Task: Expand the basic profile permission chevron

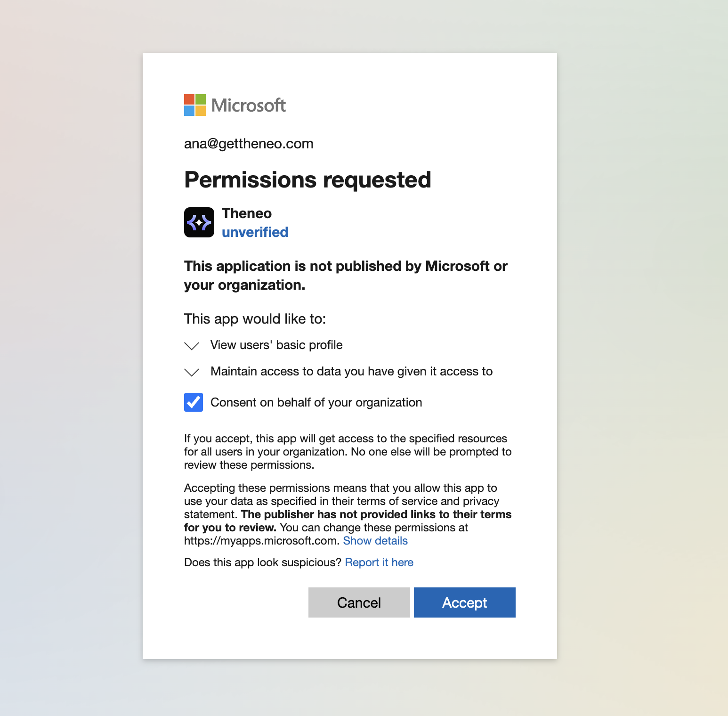Action: [x=192, y=346]
